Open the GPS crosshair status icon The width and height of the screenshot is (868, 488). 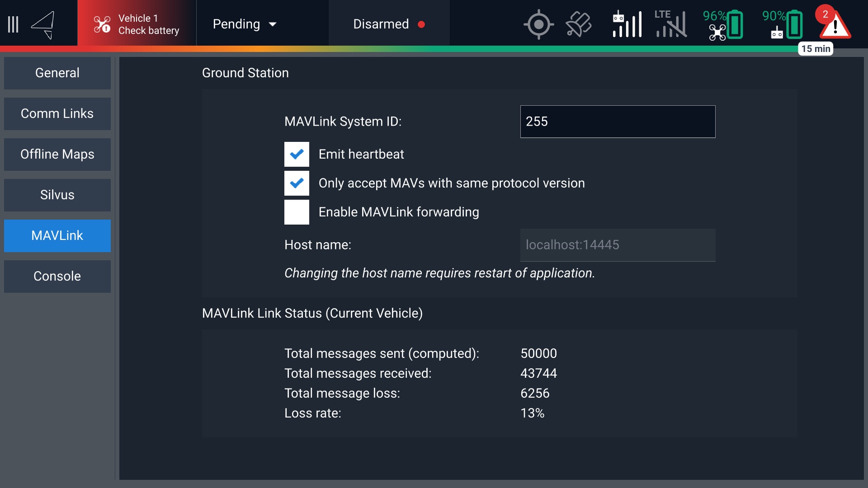[538, 24]
